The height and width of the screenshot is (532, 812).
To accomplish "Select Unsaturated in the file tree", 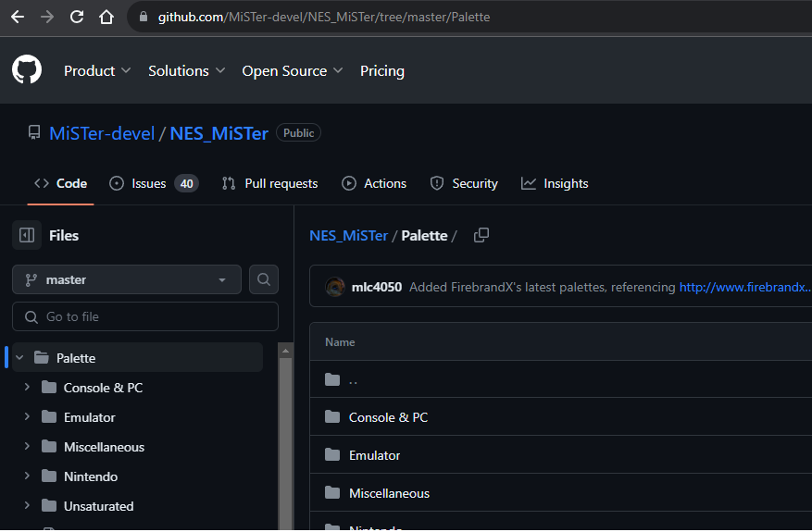I will coord(98,506).
